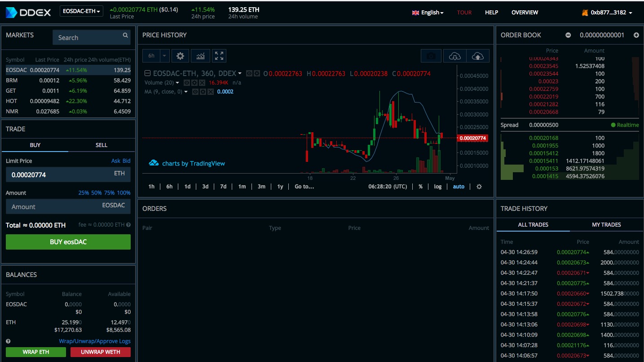Viewport: 644px width, 362px height.
Task: Toggle log scale on chart
Action: point(438,187)
